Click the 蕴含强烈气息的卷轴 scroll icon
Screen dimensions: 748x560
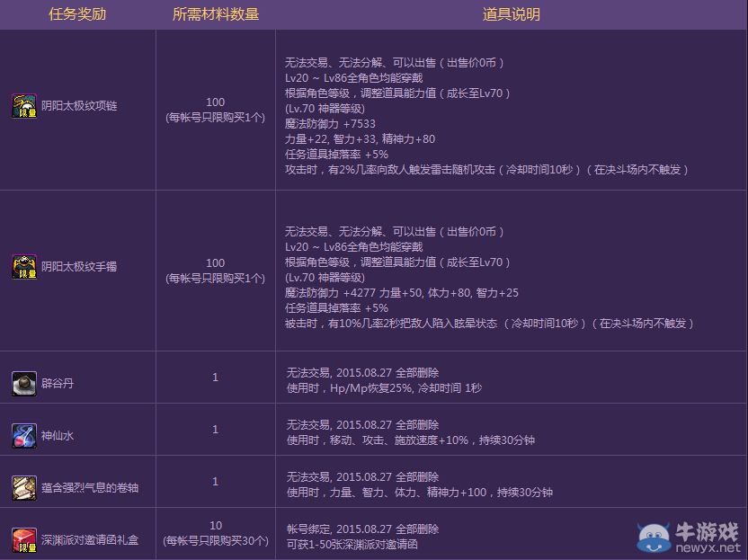(24, 488)
